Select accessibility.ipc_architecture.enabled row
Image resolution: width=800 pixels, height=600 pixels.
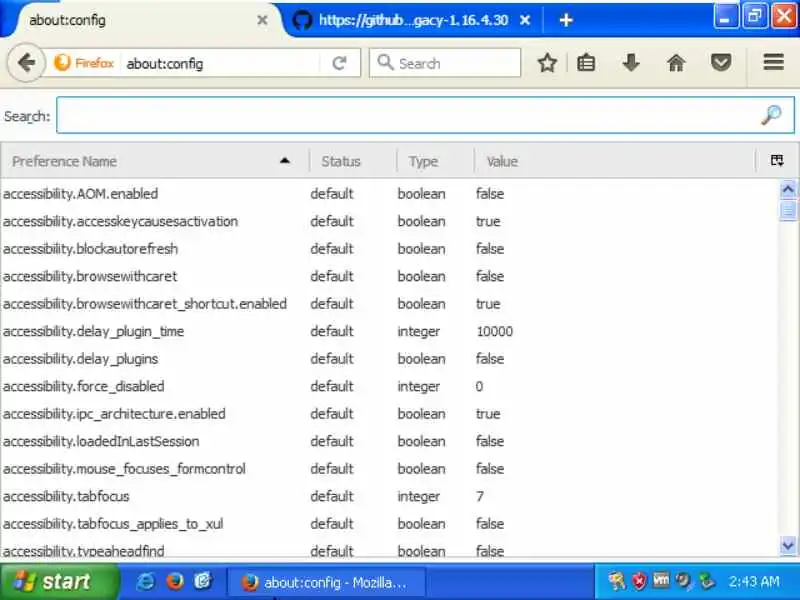click(x=390, y=414)
